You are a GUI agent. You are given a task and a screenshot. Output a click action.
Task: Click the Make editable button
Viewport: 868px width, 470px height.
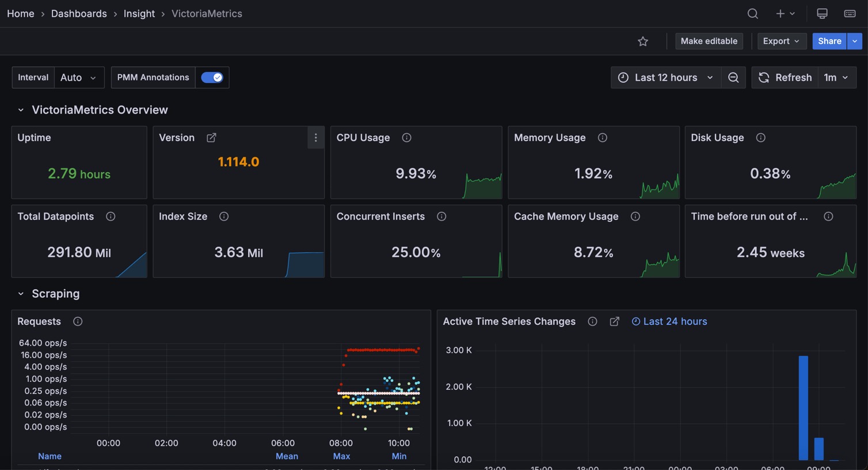tap(709, 41)
